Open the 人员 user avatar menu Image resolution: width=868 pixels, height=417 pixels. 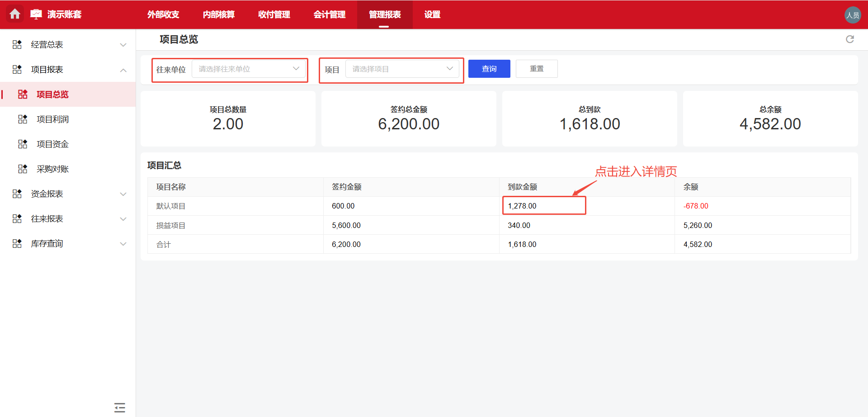(x=853, y=14)
